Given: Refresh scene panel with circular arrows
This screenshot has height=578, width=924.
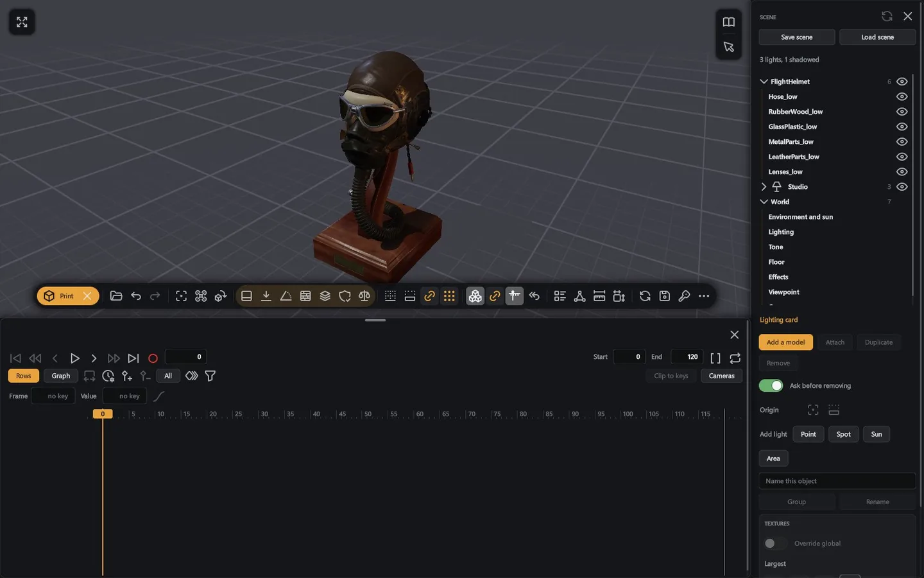Looking at the screenshot, I should 887,17.
